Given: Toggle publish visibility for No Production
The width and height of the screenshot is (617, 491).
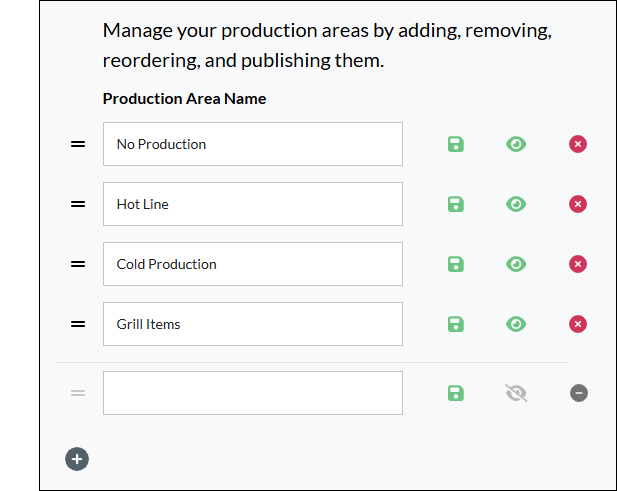Looking at the screenshot, I should coord(516,144).
